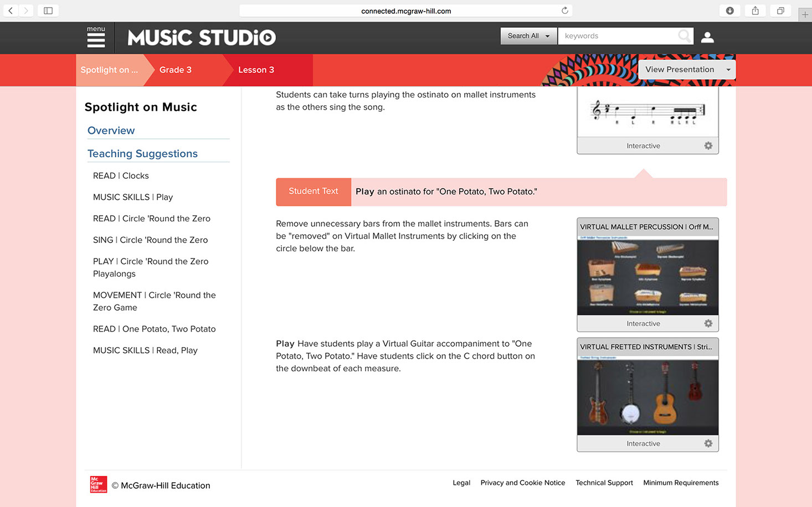This screenshot has height=507, width=812.
Task: Click the browser page reload icon
Action: click(x=564, y=11)
